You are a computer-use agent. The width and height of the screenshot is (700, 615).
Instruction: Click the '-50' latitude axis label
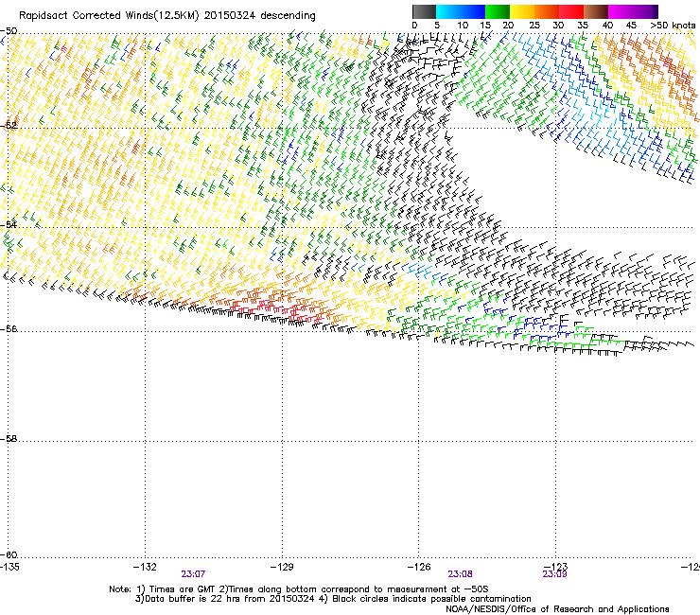tap(9, 31)
